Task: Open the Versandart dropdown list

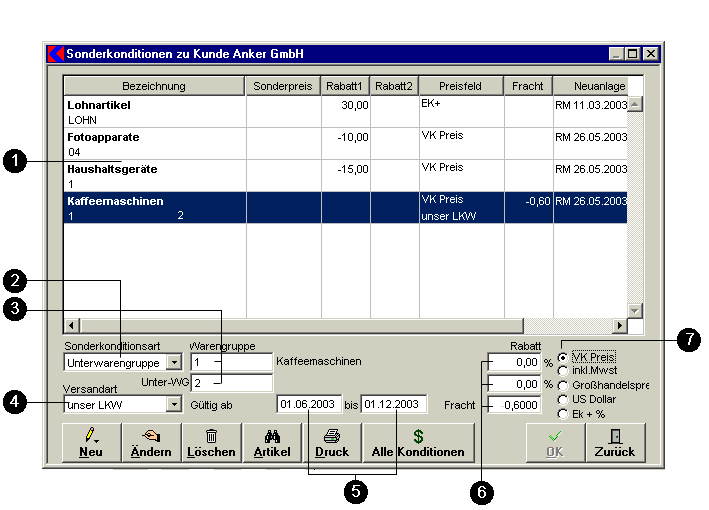Action: point(173,404)
